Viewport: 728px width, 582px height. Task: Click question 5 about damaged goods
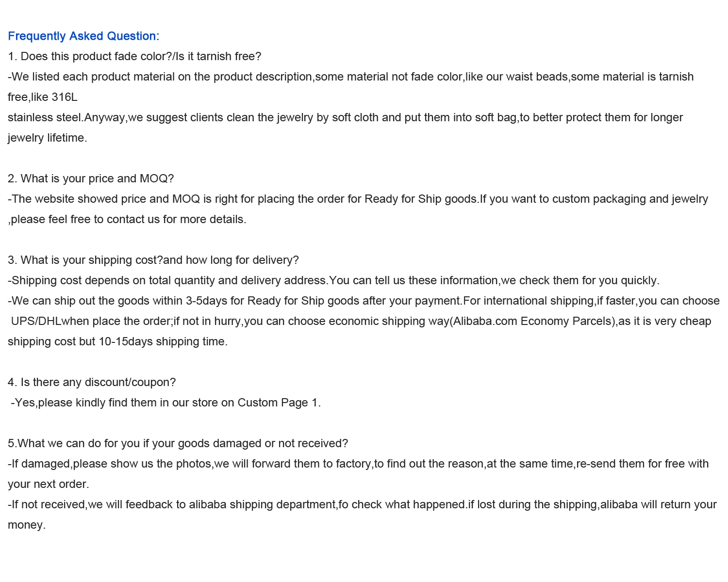[x=178, y=444]
